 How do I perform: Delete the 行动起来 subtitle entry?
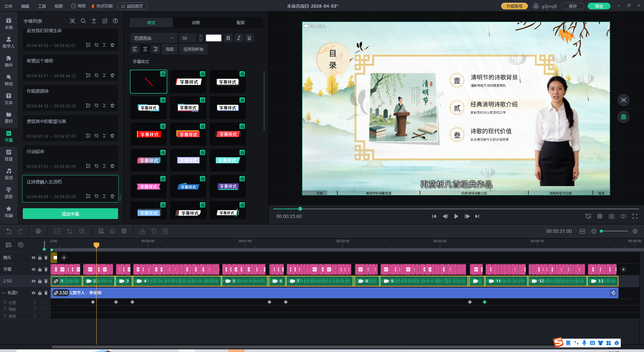pos(112,166)
